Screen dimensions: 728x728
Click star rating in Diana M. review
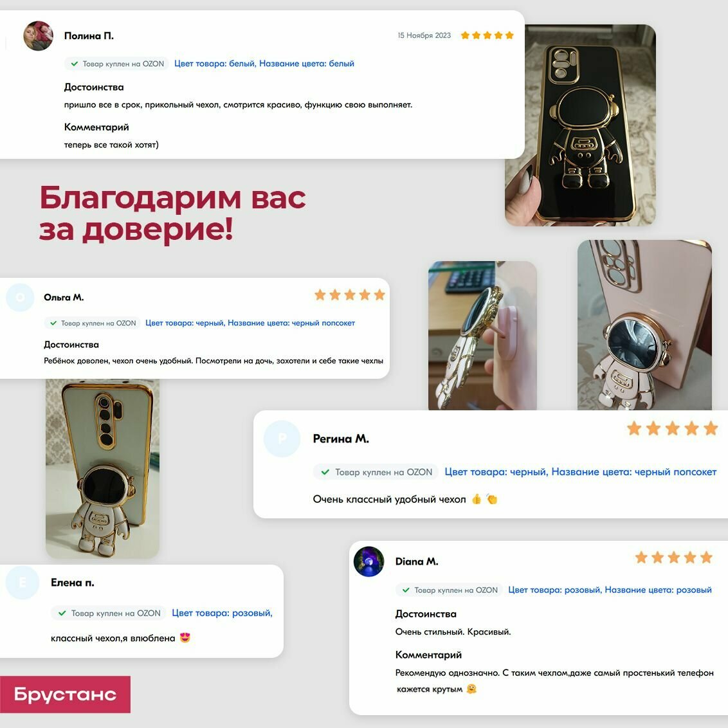(x=674, y=557)
